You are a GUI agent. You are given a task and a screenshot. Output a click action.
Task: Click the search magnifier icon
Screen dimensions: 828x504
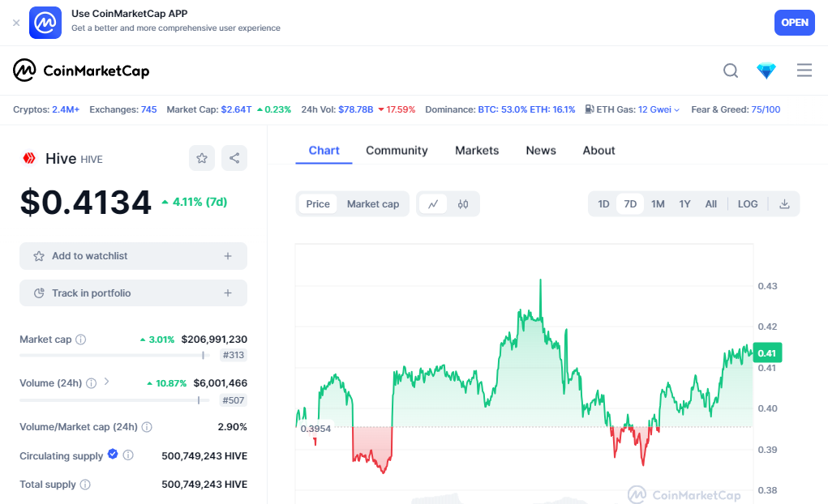point(731,70)
